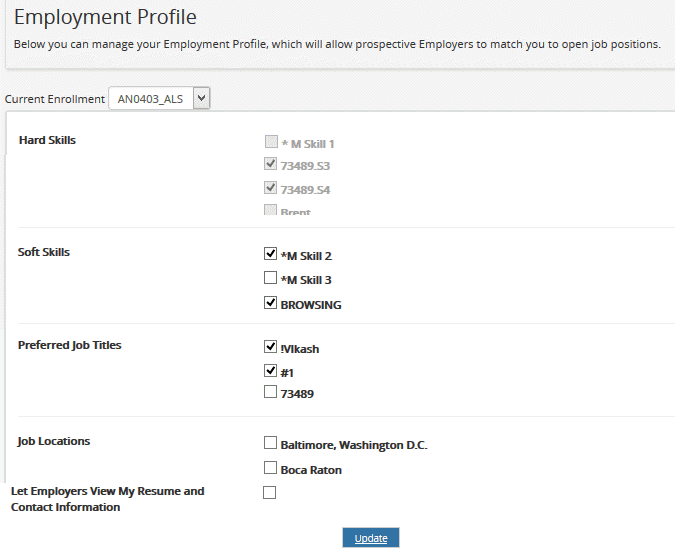This screenshot has width=675, height=560.
Task: Check the * M Skill 1 checkbox
Action: pos(271,142)
